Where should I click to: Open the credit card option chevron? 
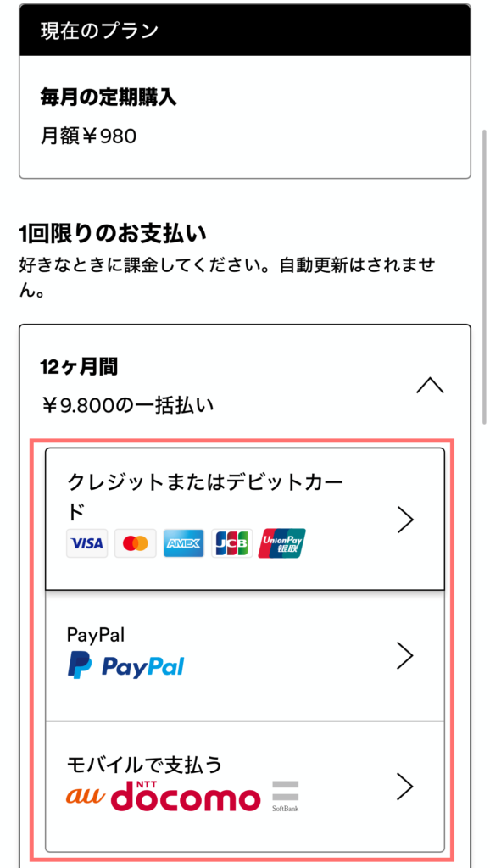406,520
